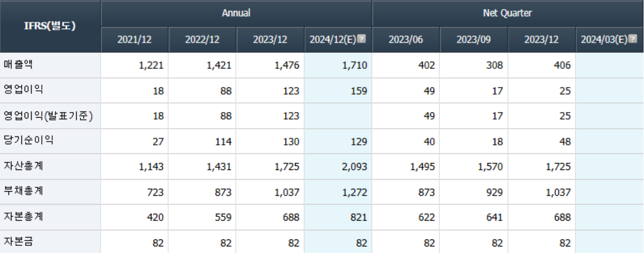Click the 2023/09 quarter column header
Viewport: 644px width, 253px height.
(x=473, y=40)
